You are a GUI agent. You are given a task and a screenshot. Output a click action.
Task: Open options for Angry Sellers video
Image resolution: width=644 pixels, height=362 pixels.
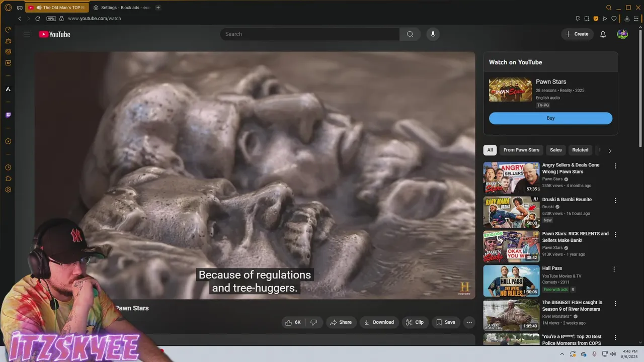coord(615,166)
